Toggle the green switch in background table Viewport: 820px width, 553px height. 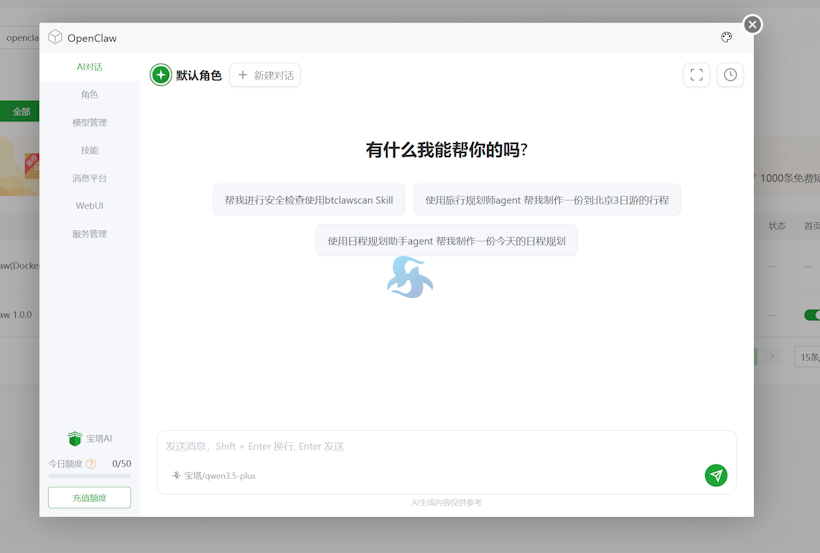(812, 315)
